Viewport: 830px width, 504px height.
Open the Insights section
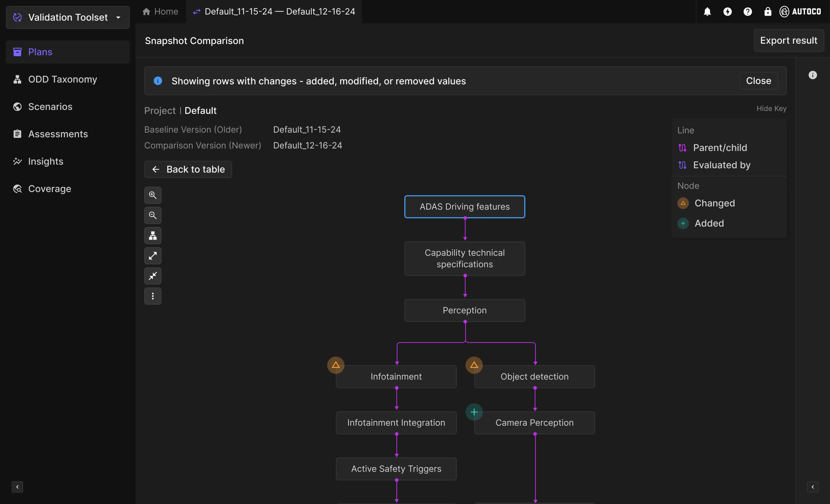[x=68, y=161]
